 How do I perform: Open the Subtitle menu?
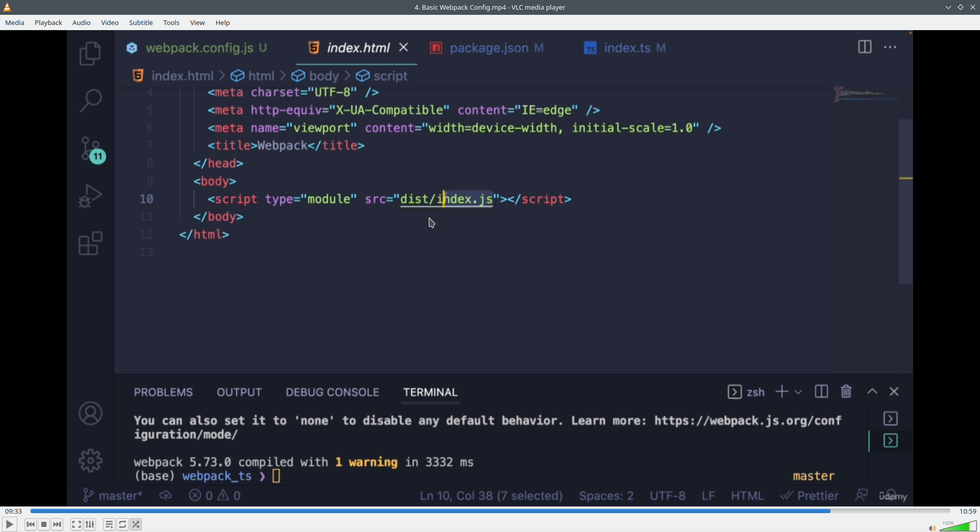click(x=141, y=22)
